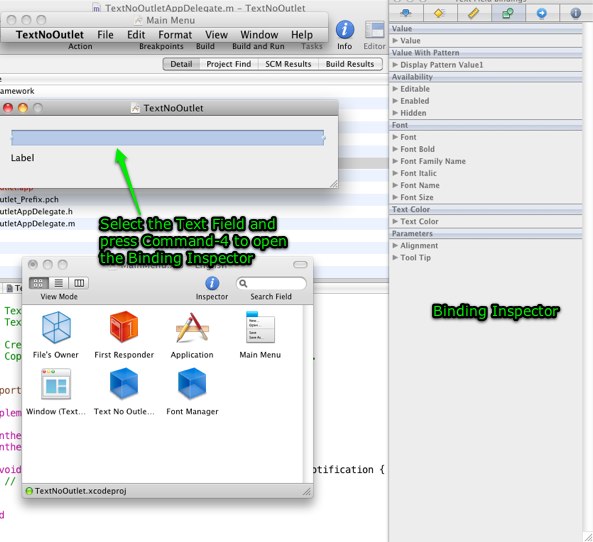Switch view mode to list view
The height and width of the screenshot is (542, 593).
pos(59,283)
